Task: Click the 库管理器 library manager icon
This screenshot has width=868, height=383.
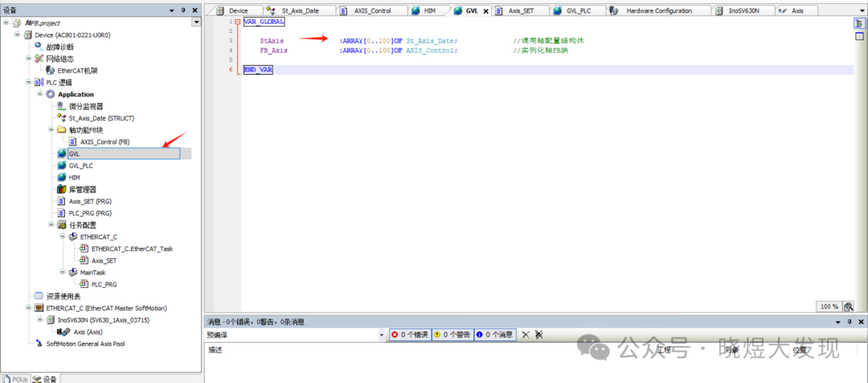Action: pyautogui.click(x=62, y=189)
